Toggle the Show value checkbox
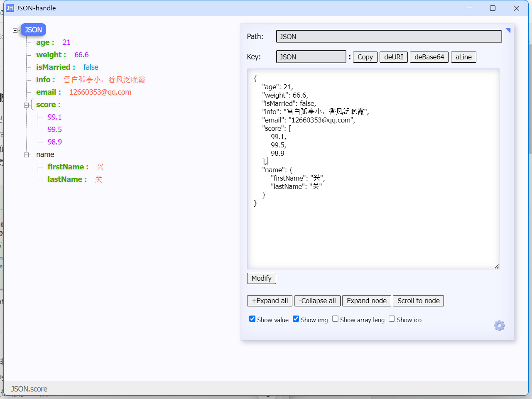This screenshot has height=399, width=532. (x=252, y=319)
